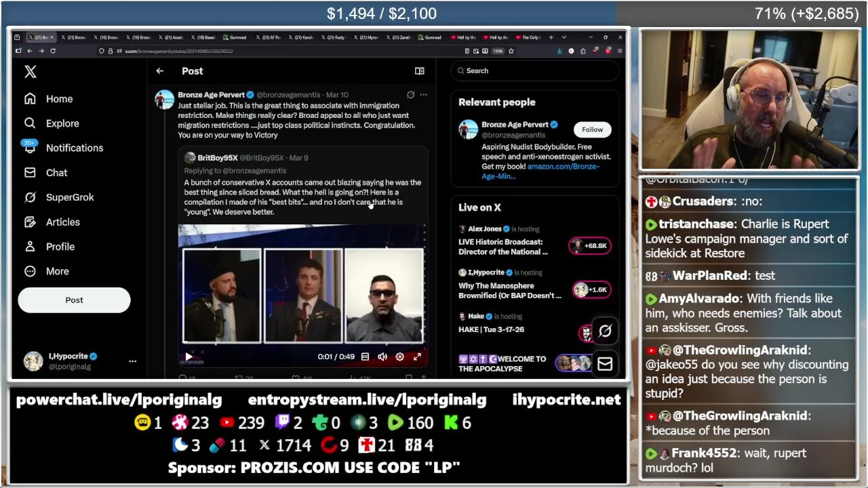Click the 150% zoom level indicator
The height and width of the screenshot is (488, 868).
[497, 51]
